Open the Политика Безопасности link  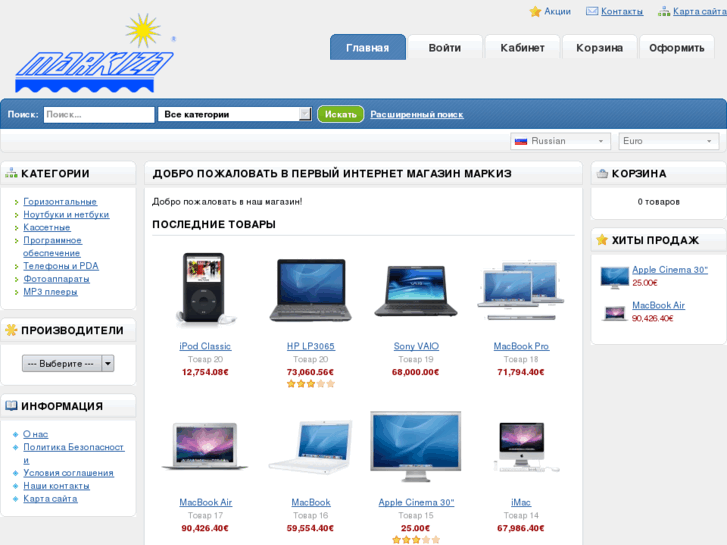[73, 453]
